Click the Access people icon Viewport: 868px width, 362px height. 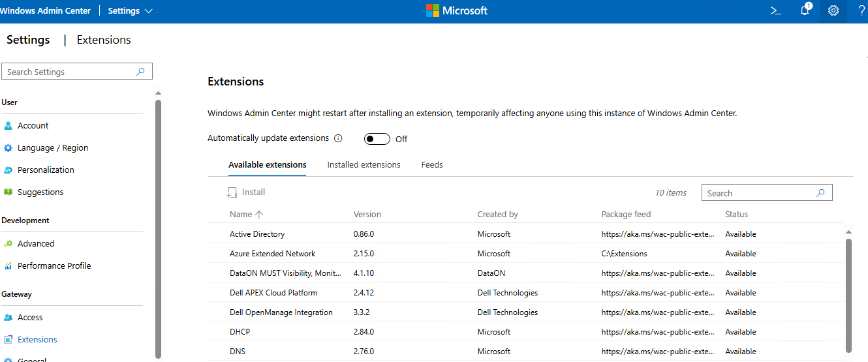8,318
